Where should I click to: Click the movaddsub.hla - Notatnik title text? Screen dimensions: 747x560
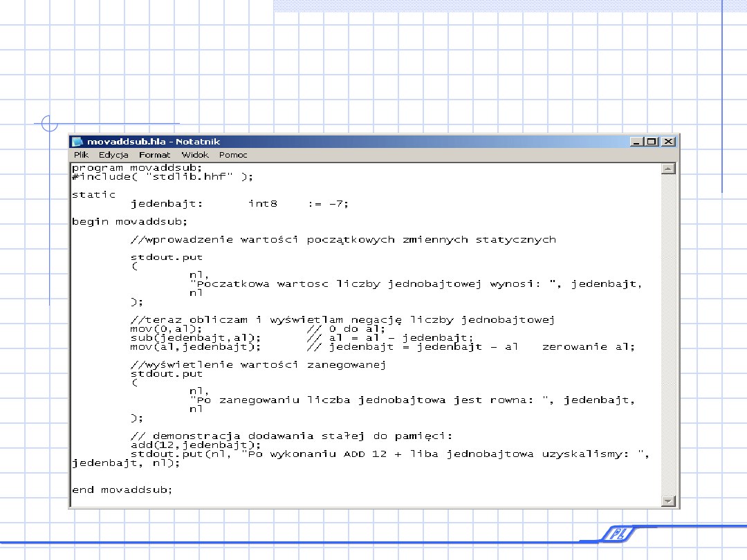pyautogui.click(x=154, y=142)
